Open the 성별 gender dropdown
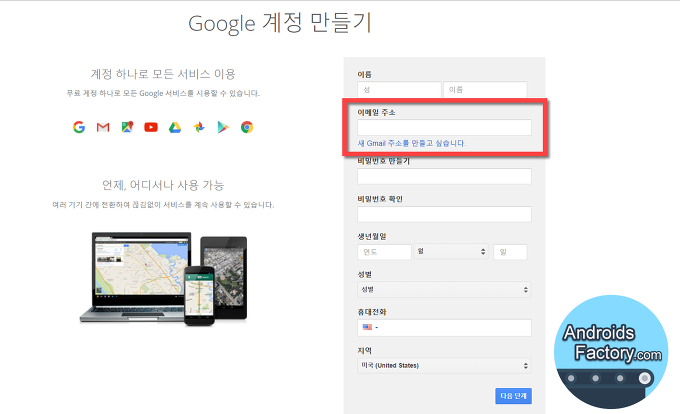 point(444,290)
